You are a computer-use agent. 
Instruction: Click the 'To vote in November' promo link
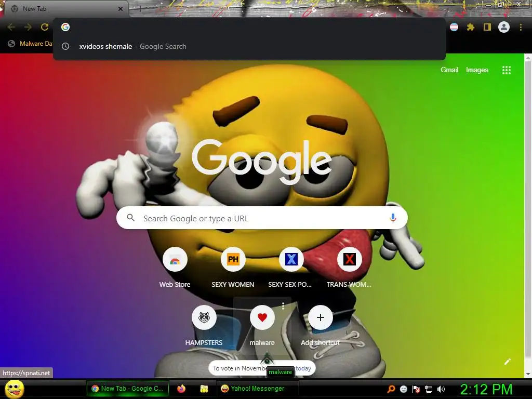point(262,368)
